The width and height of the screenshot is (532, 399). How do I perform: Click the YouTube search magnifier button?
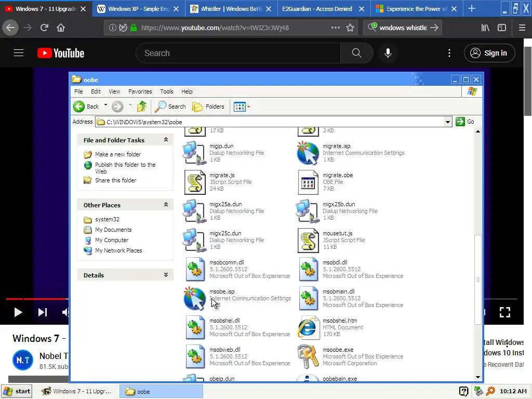pyautogui.click(x=356, y=53)
